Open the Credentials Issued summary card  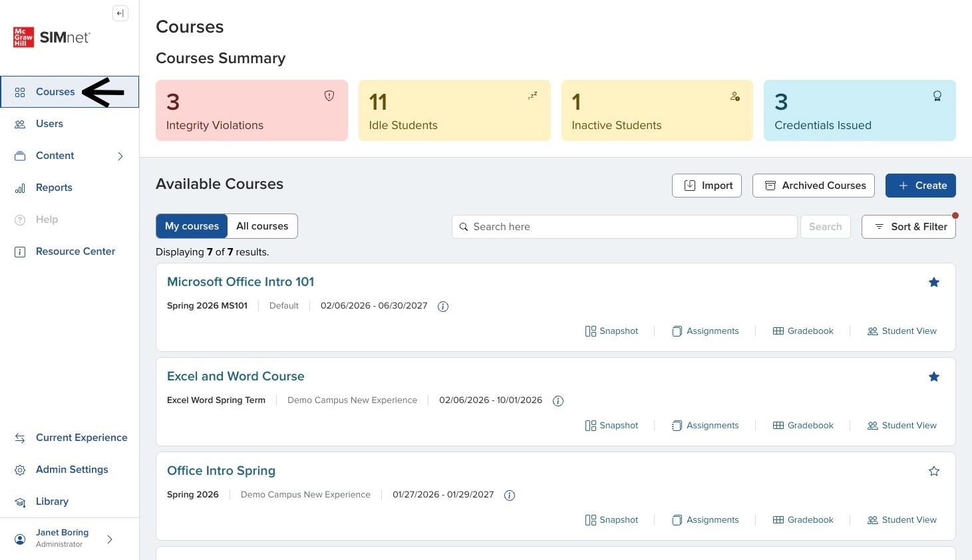click(860, 110)
